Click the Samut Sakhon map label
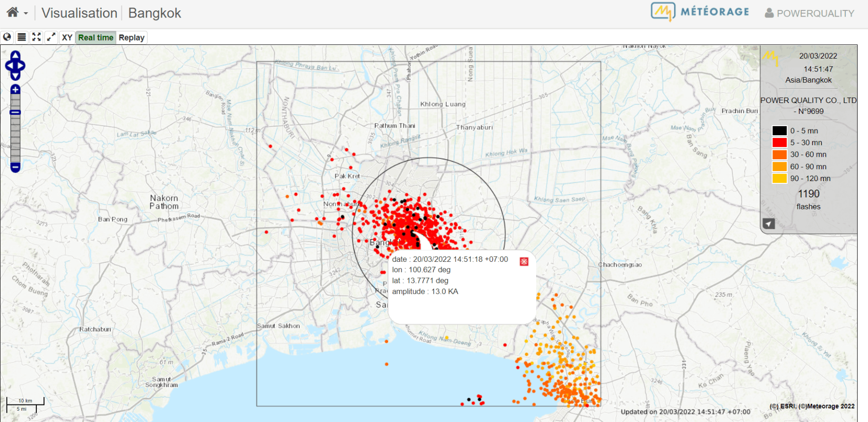868x422 pixels. point(278,326)
